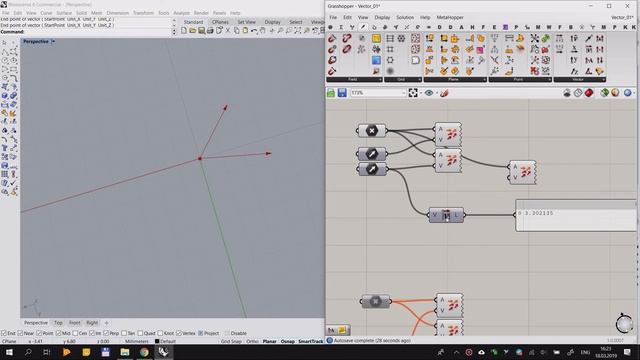Click the blue preview mesh quality icon
The image size is (640, 360).
[627, 93]
